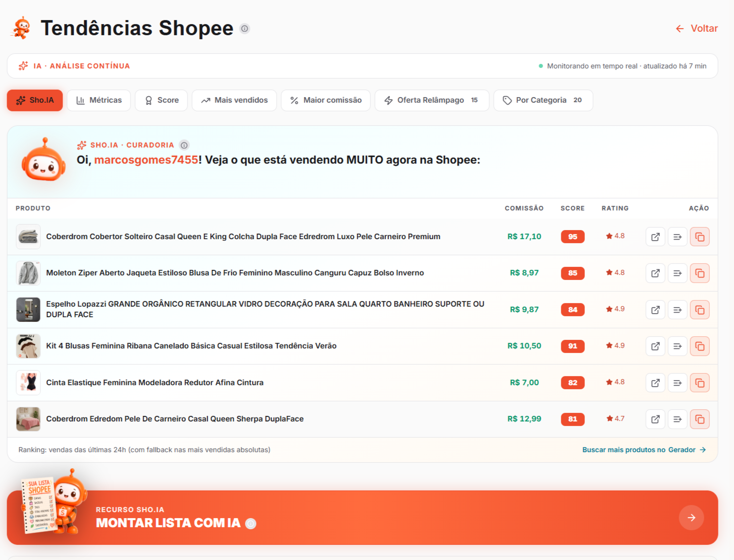This screenshot has width=734, height=560.
Task: Click list-add icon in Kit 4 Blusas row
Action: (678, 346)
